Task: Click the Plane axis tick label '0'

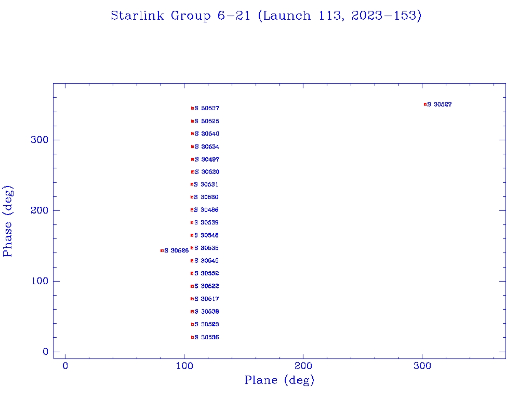Action: (65, 366)
